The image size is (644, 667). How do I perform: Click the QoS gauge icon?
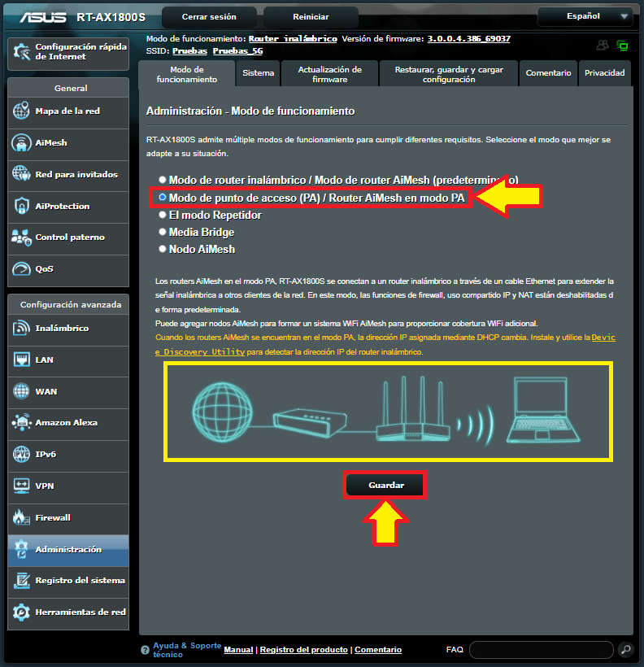click(22, 269)
